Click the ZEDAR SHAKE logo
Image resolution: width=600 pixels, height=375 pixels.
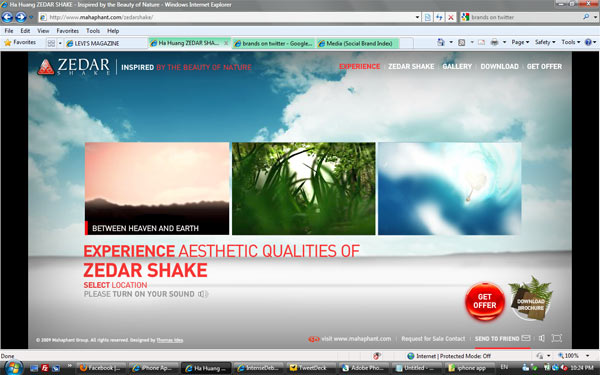pyautogui.click(x=73, y=67)
